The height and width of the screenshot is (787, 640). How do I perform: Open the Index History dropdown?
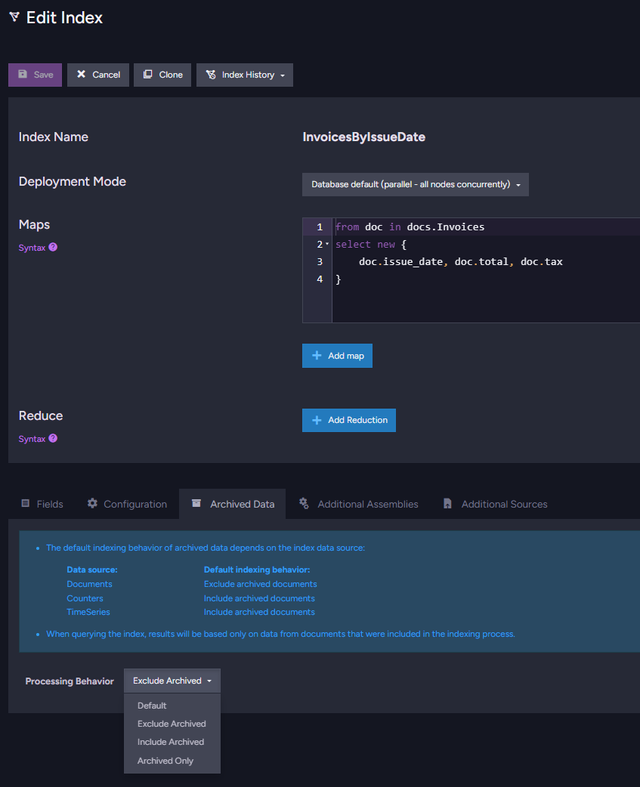pyautogui.click(x=244, y=75)
